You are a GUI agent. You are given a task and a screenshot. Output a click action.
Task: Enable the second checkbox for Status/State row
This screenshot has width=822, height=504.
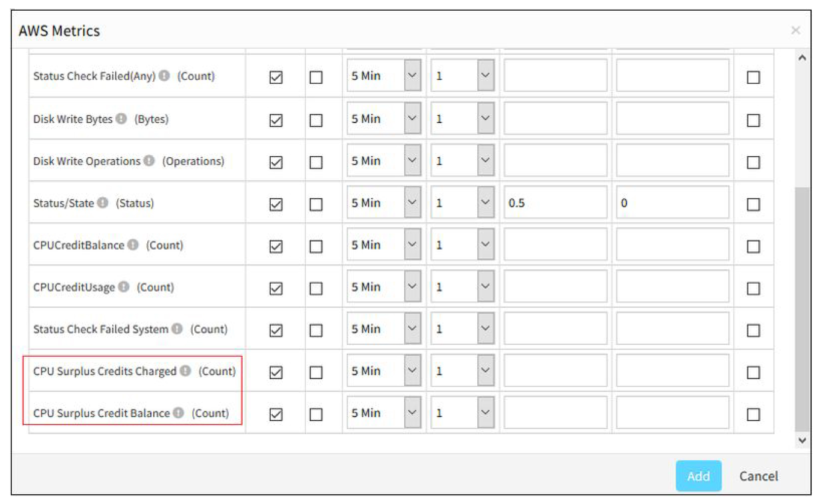tap(316, 205)
